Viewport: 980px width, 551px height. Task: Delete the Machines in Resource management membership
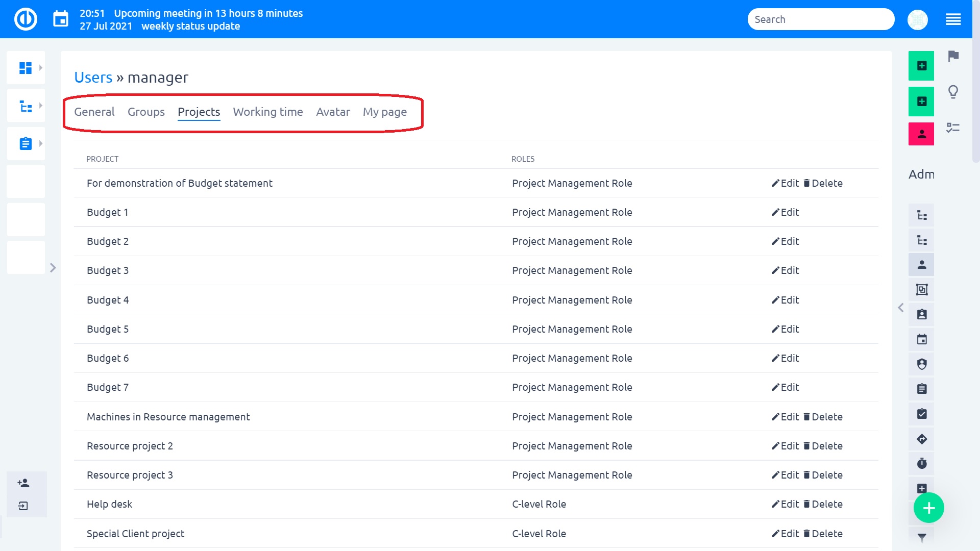(x=823, y=417)
